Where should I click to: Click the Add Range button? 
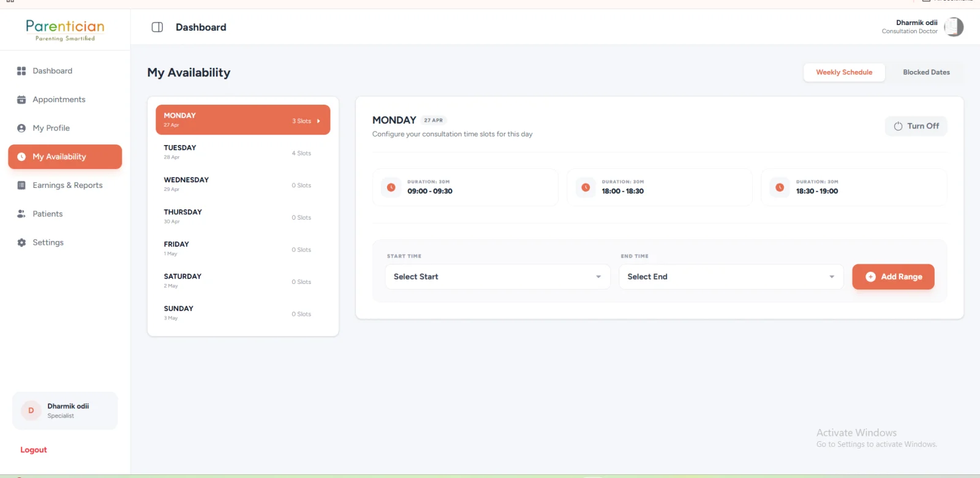tap(893, 277)
